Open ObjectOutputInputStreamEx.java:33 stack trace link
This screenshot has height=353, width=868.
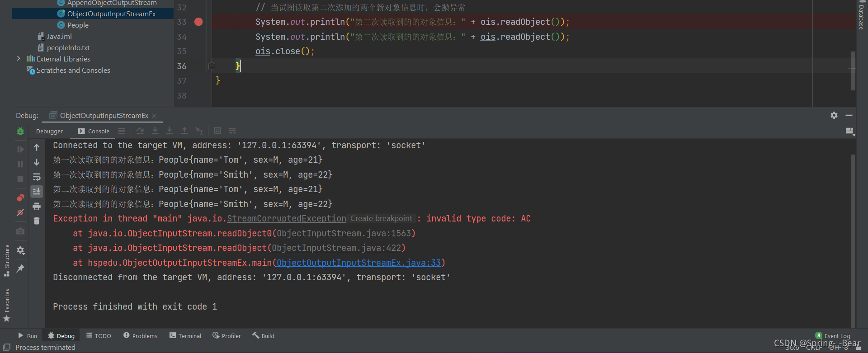point(359,263)
